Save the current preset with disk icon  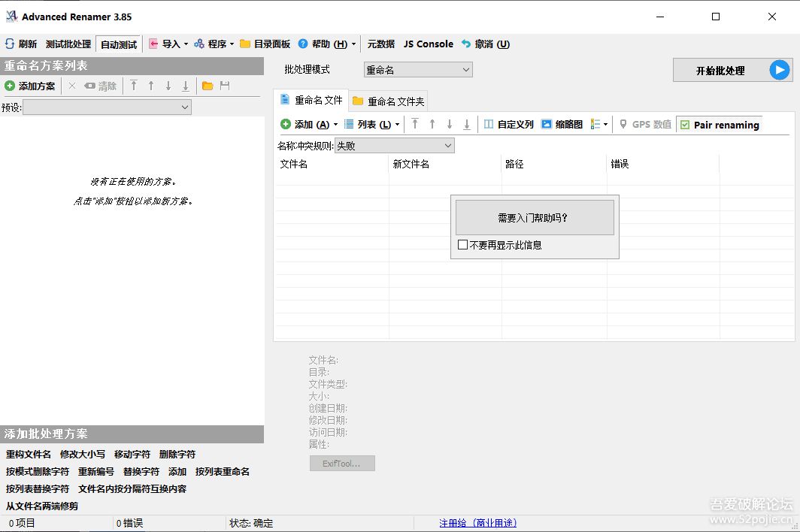coord(226,86)
